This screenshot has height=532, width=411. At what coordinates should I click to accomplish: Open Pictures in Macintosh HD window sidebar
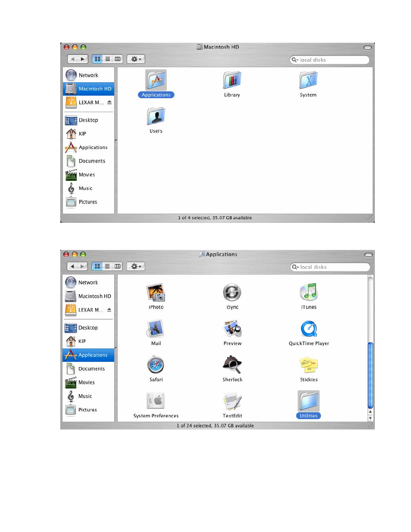(89, 202)
